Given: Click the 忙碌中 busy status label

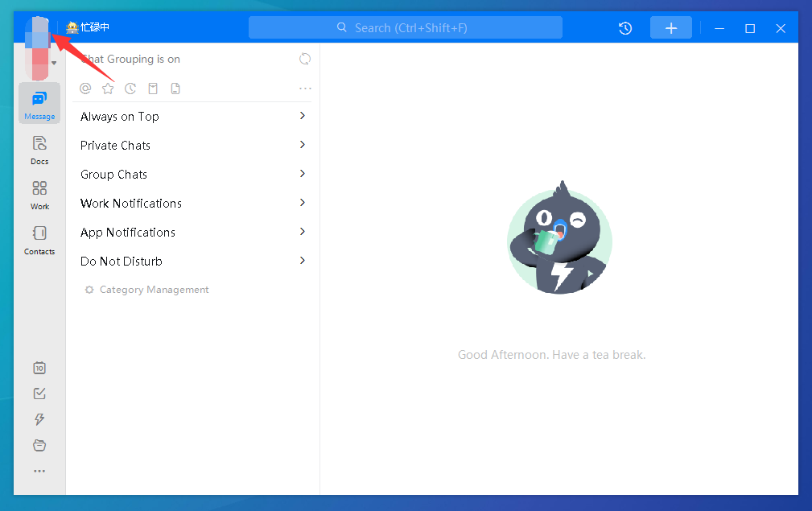Looking at the screenshot, I should tap(88, 27).
